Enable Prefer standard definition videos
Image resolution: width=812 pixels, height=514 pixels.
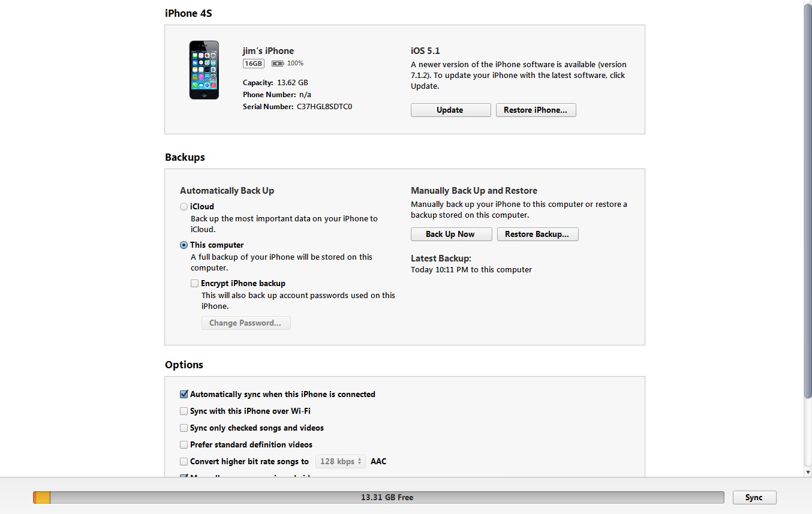pyautogui.click(x=184, y=444)
